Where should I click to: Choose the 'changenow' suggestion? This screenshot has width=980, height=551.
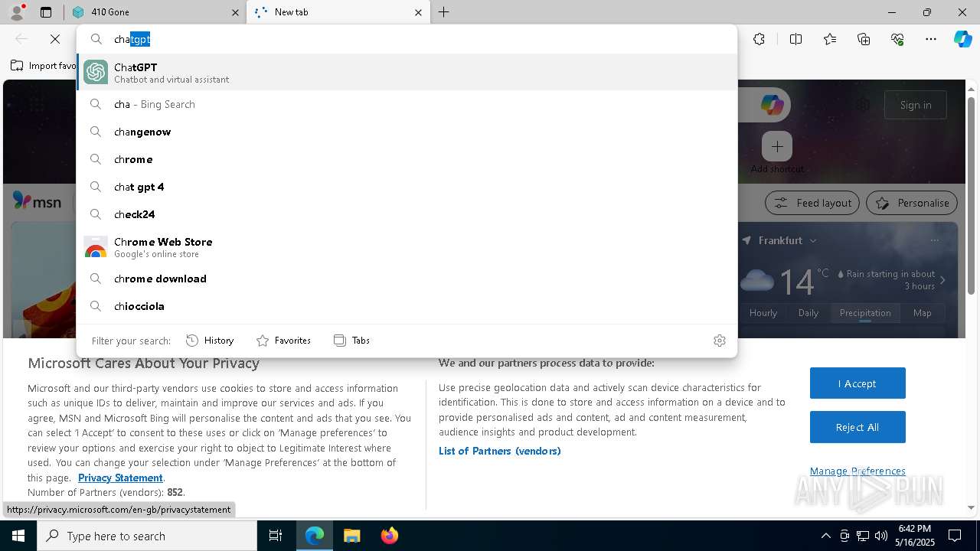407,132
